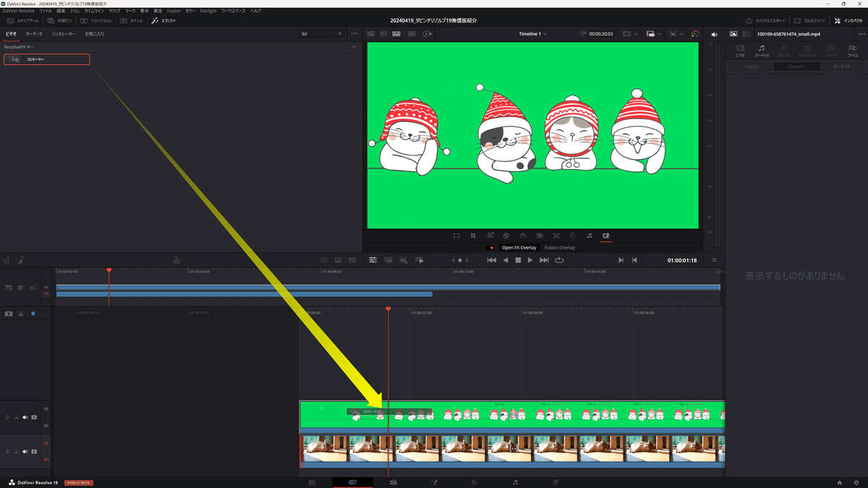Image resolution: width=868 pixels, height=488 pixels.
Task: Select the Composite tool below viewer
Action: click(506, 236)
